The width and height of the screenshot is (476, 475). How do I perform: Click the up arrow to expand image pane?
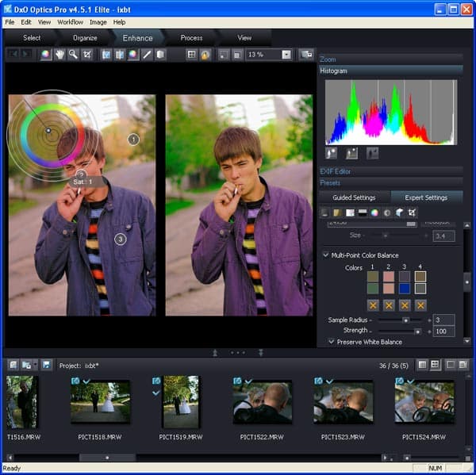(x=215, y=353)
